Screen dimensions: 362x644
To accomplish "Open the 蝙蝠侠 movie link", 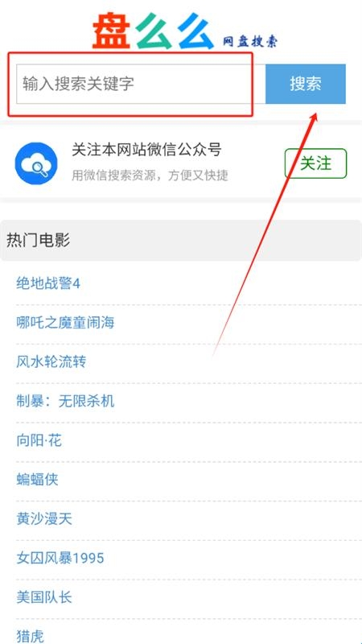I will 37,479.
